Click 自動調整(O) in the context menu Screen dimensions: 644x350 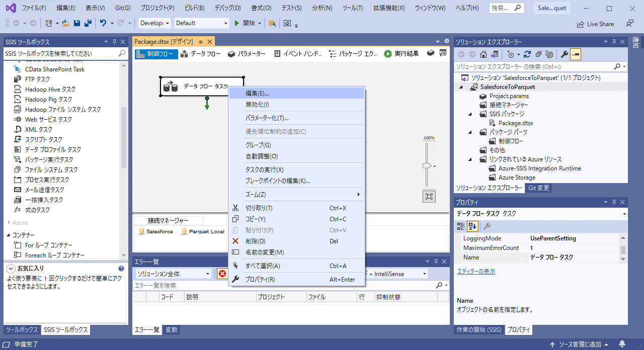click(x=296, y=156)
